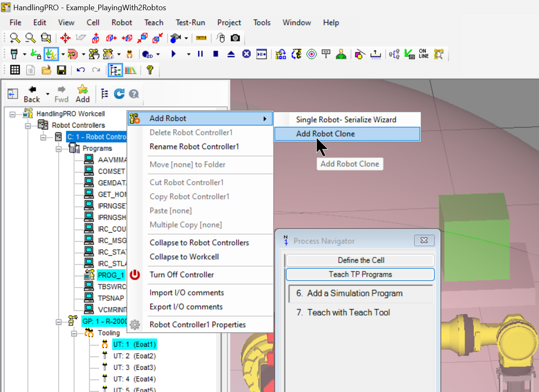
Task: Toggle the cell browser tree view button
Action: (115, 70)
